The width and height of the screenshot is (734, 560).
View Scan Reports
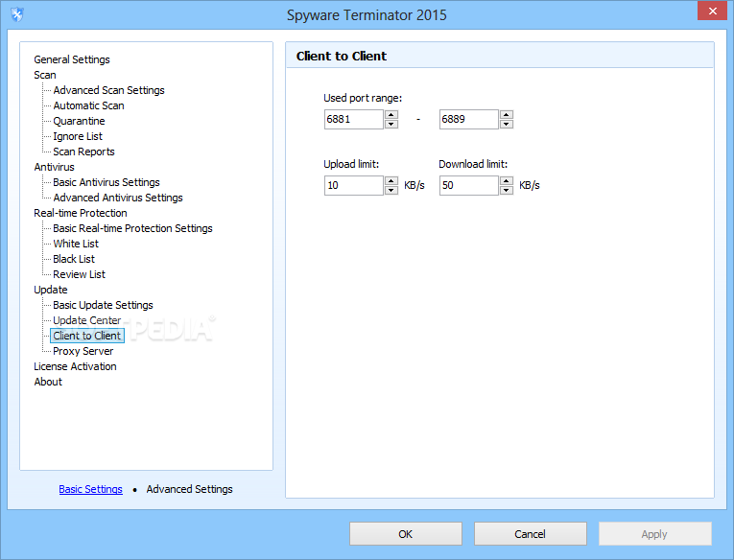pyautogui.click(x=83, y=152)
